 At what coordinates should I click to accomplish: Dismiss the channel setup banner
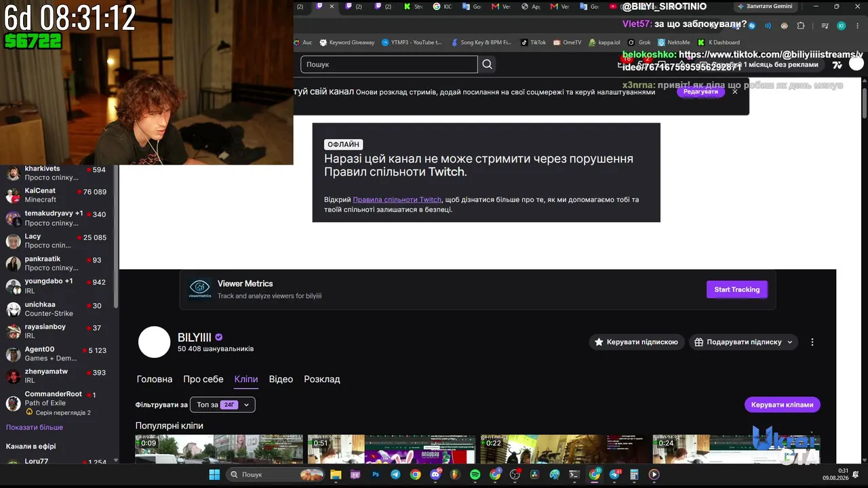pyautogui.click(x=734, y=91)
